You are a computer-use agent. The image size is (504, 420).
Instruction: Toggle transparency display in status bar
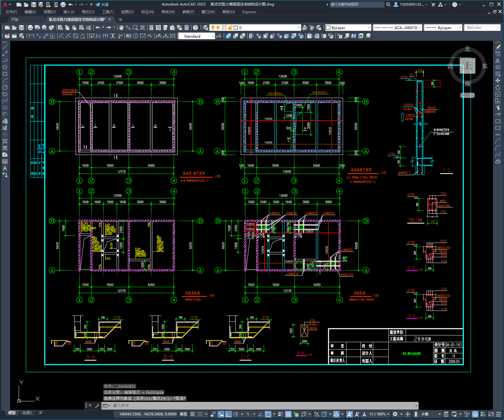pyautogui.click(x=288, y=414)
